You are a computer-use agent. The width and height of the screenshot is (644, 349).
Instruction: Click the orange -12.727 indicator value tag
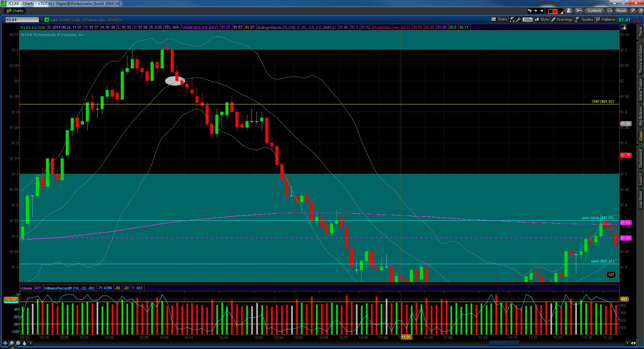click(x=11, y=299)
